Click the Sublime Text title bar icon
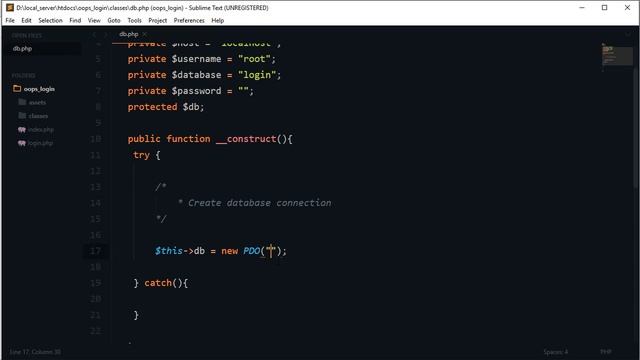Image resolution: width=640 pixels, height=360 pixels. coord(10,8)
